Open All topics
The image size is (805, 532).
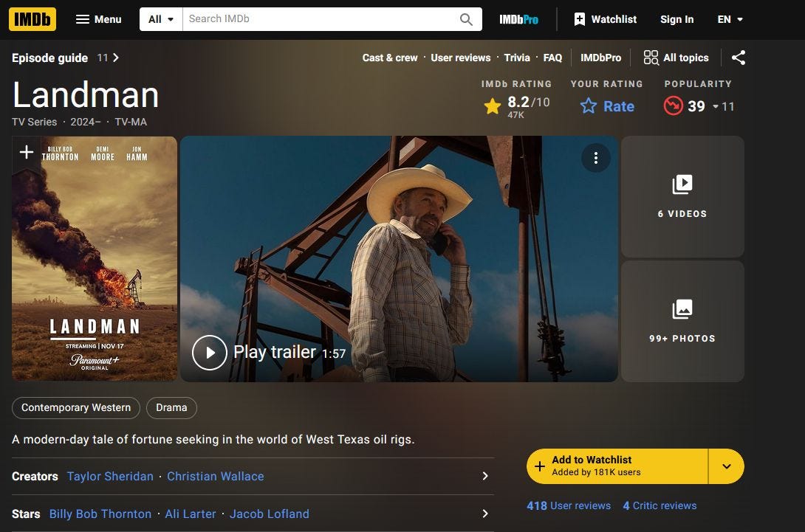[676, 58]
